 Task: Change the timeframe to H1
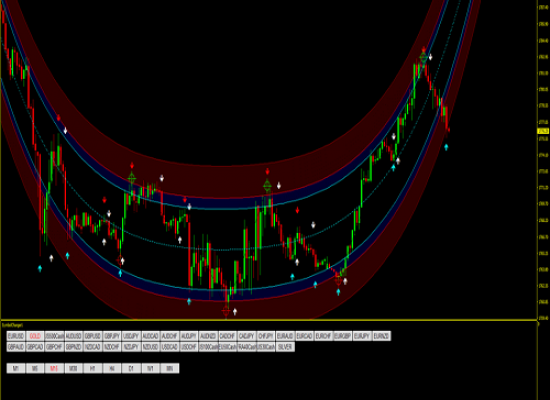point(93,368)
